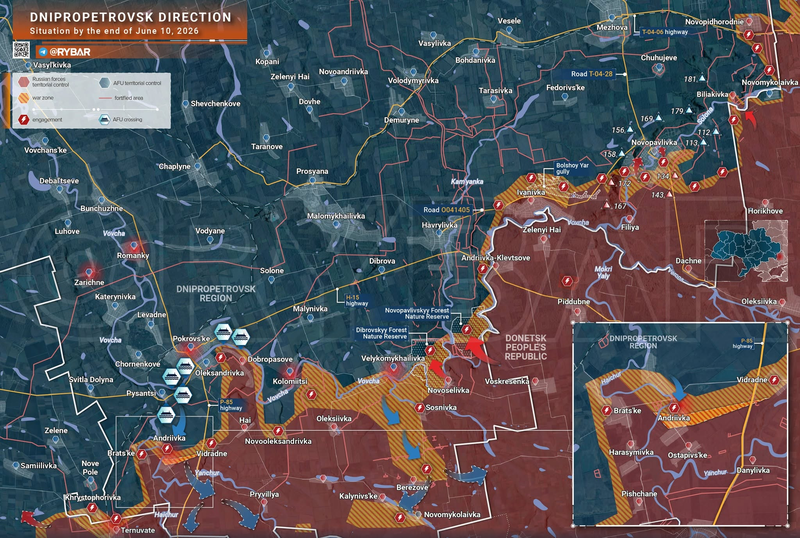Click the Malomykhailivka town label
This screenshot has width=800, height=538.
pyautogui.click(x=336, y=216)
